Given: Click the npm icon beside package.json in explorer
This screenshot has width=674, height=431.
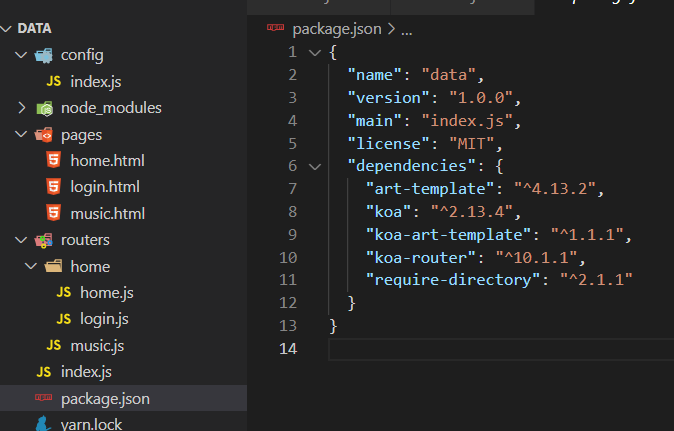Looking at the screenshot, I should pyautogui.click(x=44, y=399).
